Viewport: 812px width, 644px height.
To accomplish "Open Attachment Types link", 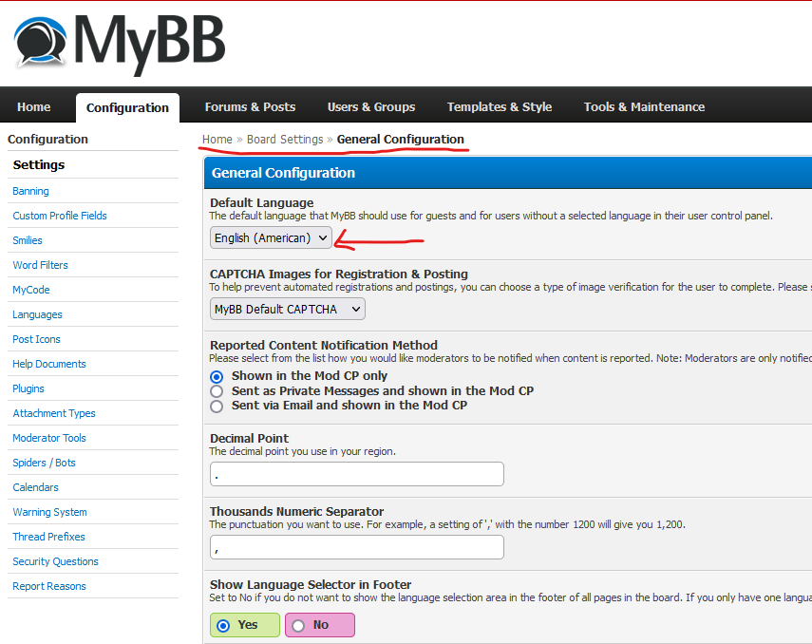I will (x=54, y=413).
